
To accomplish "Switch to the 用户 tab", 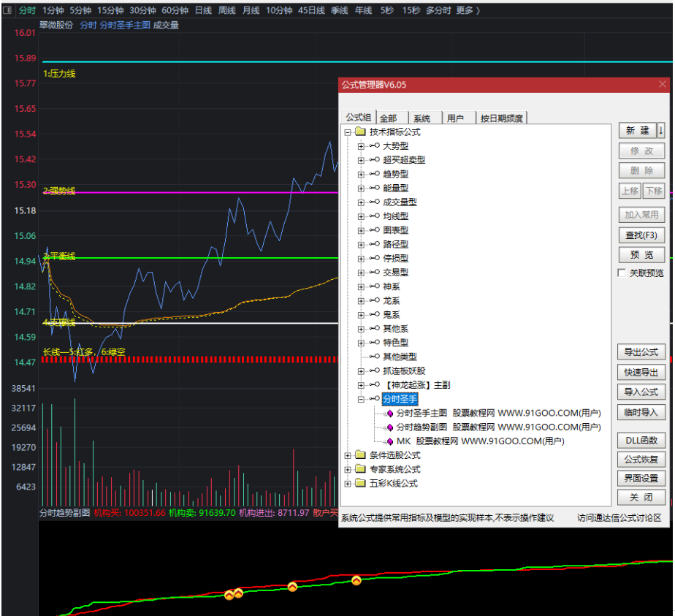I will [455, 118].
